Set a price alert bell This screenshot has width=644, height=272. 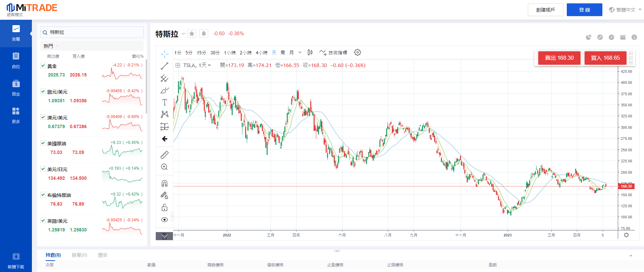coord(203,34)
